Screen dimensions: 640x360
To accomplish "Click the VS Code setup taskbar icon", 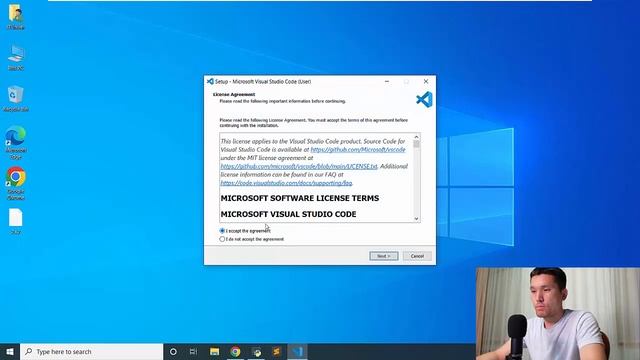I will pos(298,351).
